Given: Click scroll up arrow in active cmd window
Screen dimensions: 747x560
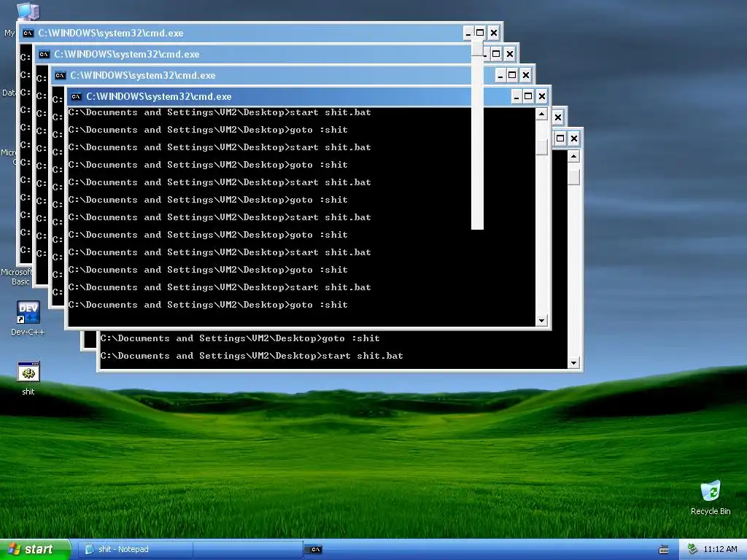Looking at the screenshot, I should pyautogui.click(x=541, y=114).
